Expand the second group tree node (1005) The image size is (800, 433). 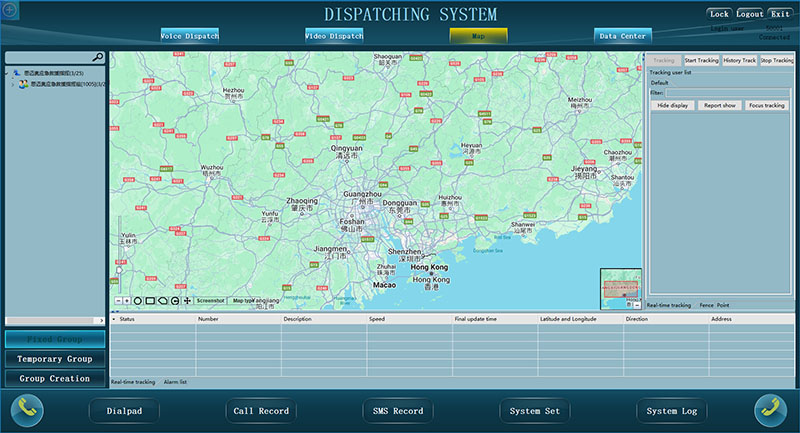coord(13,84)
